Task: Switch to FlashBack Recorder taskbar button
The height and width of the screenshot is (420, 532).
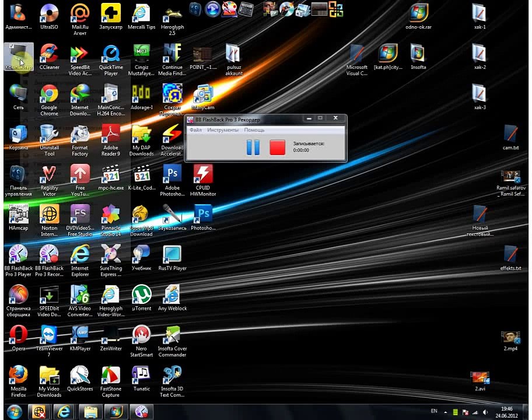Action: 142,412
